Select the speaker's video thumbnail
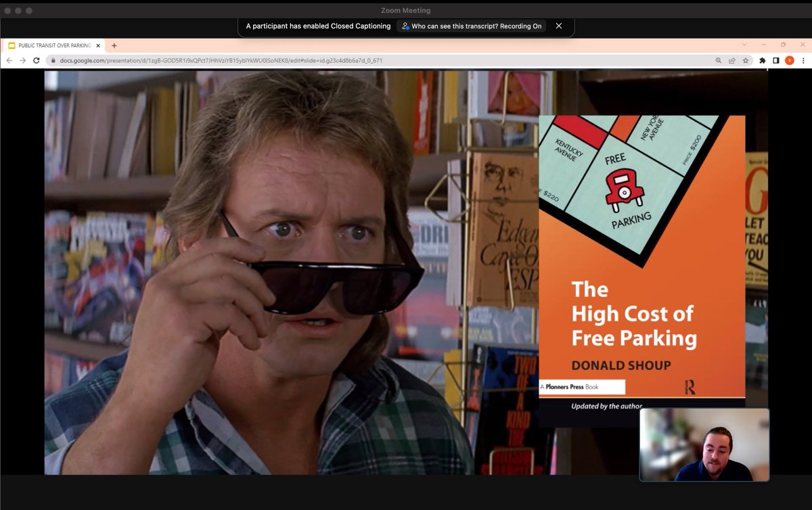 704,444
